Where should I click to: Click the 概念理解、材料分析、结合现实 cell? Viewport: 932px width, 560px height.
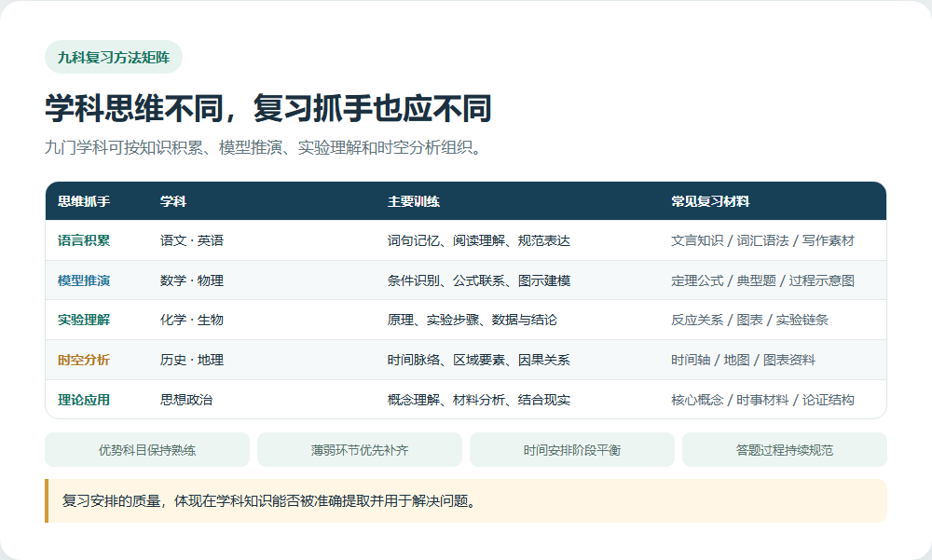[479, 400]
